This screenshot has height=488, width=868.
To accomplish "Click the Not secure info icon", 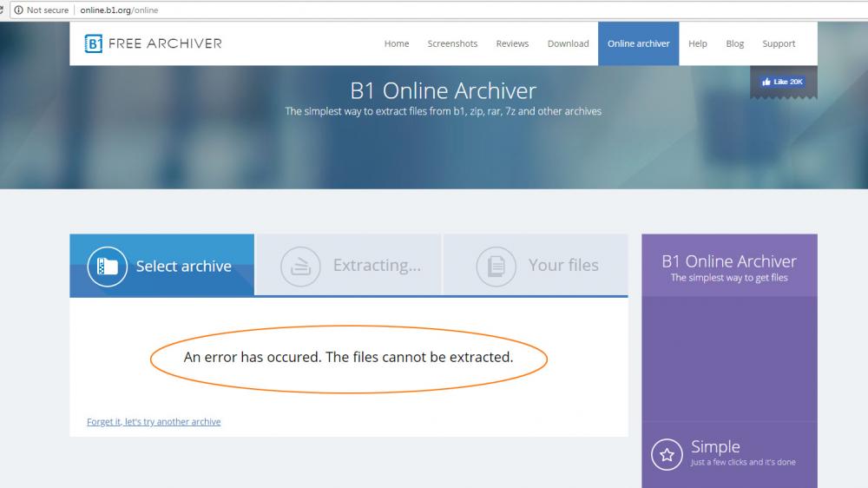I will (x=18, y=10).
